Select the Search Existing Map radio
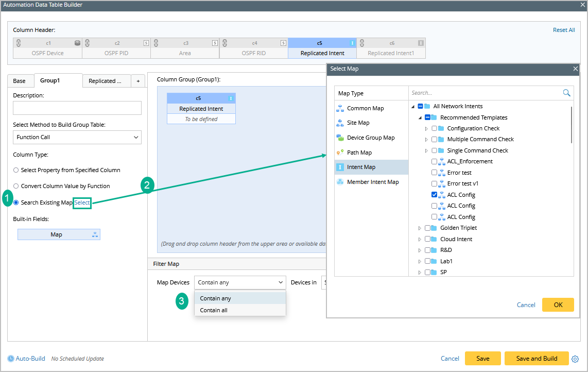Image resolution: width=588 pixels, height=372 pixels. (x=16, y=202)
